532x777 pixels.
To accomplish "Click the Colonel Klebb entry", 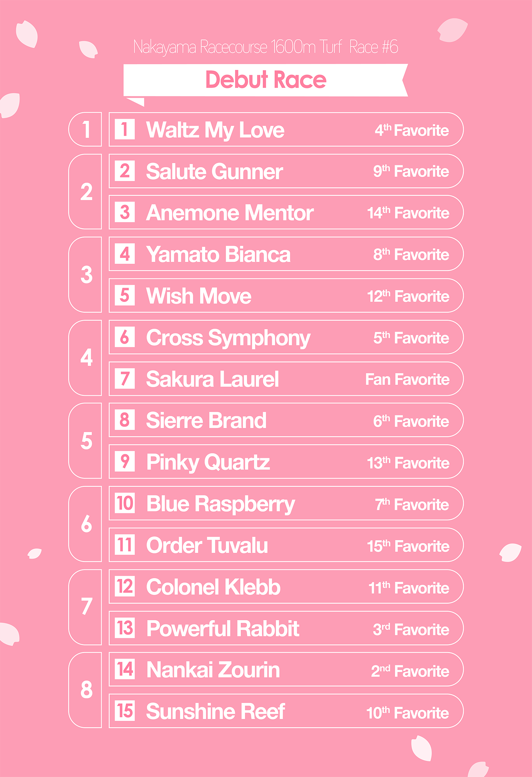I will click(213, 587).
